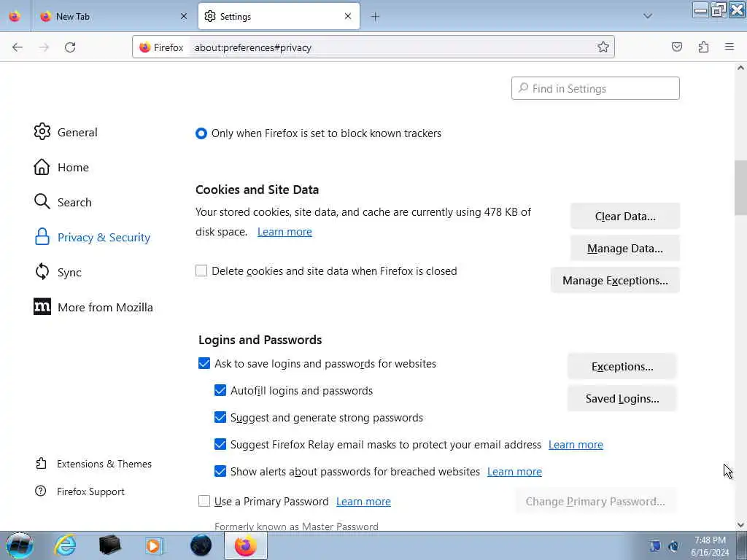Click Learn more link for Firefox Relay

tap(576, 445)
